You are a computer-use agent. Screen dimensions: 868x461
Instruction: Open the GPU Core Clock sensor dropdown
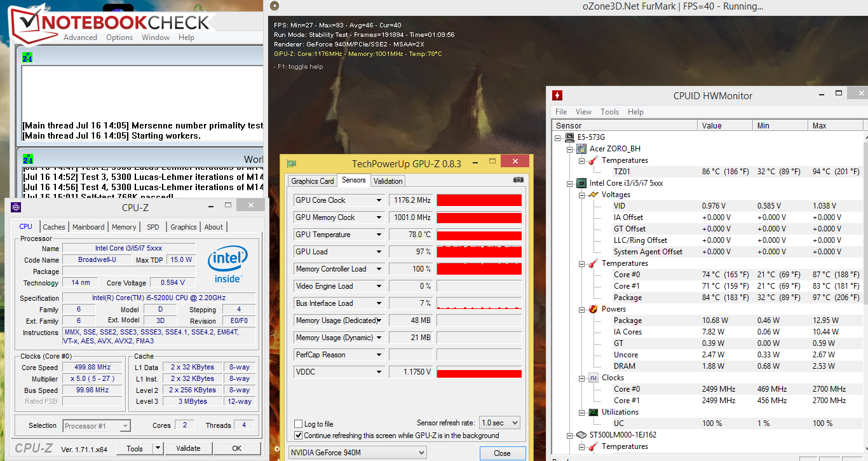click(x=379, y=200)
